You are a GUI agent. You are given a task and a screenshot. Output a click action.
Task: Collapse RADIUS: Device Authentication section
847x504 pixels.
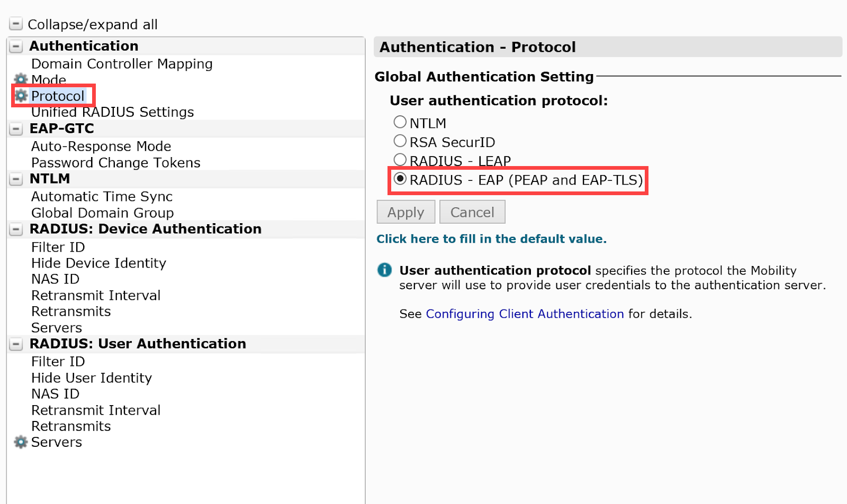[x=16, y=230]
